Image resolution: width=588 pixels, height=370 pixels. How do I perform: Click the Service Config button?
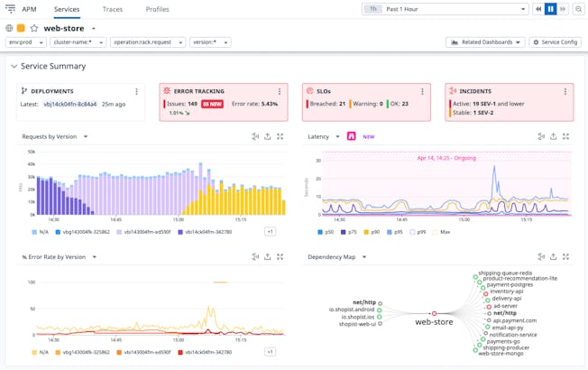tap(555, 42)
